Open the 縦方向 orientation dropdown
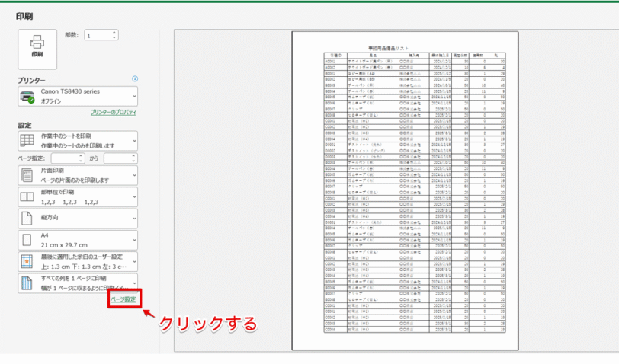Screen dimensions: 619x364 pyautogui.click(x=78, y=218)
